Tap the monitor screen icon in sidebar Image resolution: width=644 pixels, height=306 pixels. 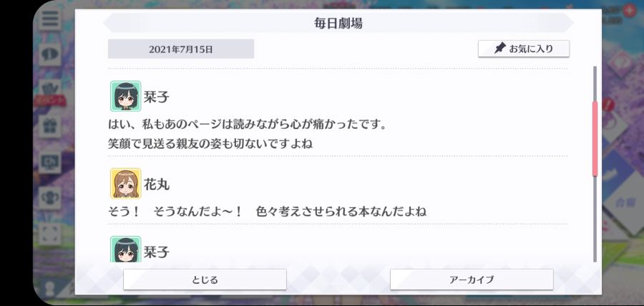click(x=50, y=162)
